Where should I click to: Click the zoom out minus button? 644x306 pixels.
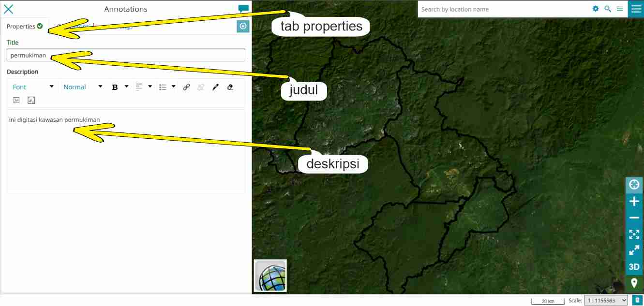tap(634, 218)
